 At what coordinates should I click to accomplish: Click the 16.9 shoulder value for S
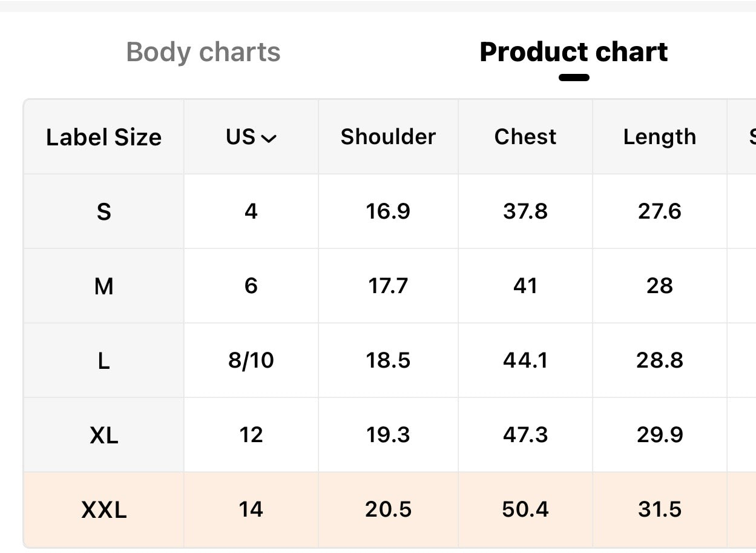pos(388,211)
